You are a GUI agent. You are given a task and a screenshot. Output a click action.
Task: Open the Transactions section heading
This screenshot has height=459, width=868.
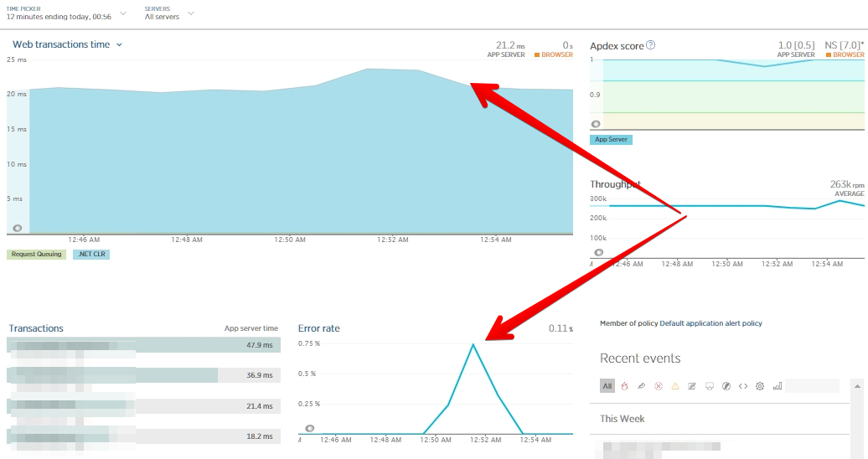click(36, 328)
